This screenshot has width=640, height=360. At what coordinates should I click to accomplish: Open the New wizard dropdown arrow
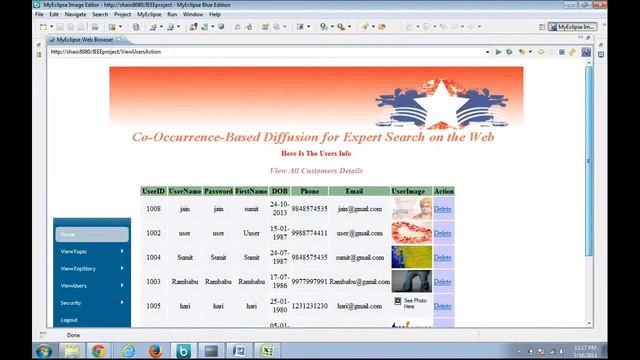click(x=51, y=27)
